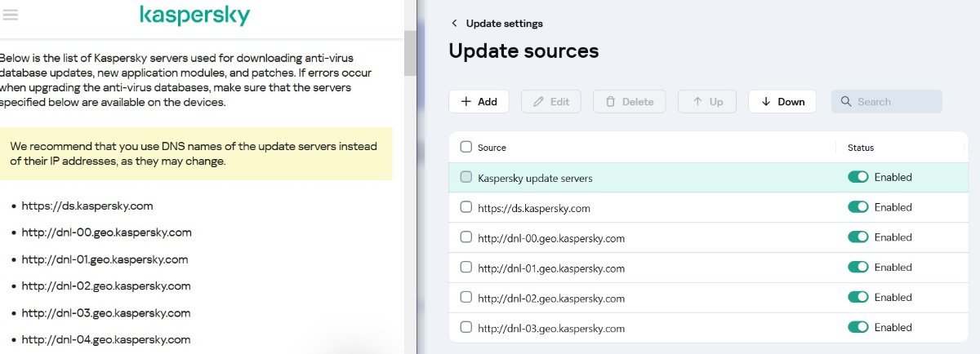
Task: Click the Update sources page heading
Action: (523, 51)
